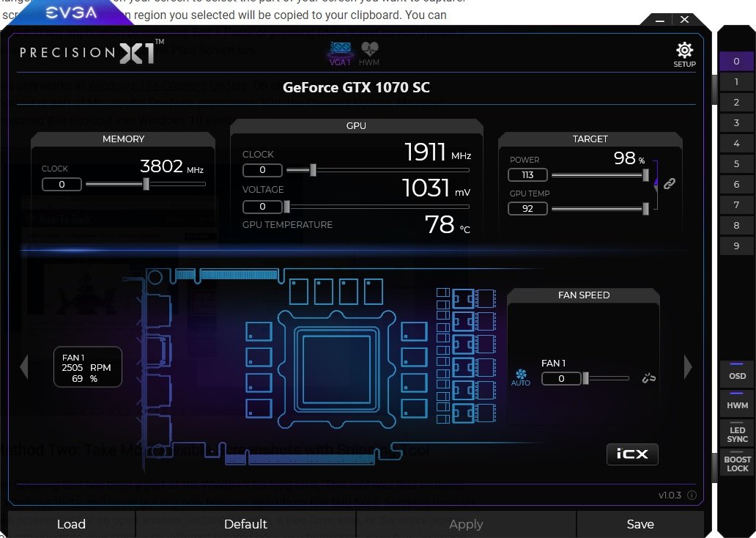Focus the GPU voltage offset field
The width and height of the screenshot is (756, 538).
tap(262, 207)
